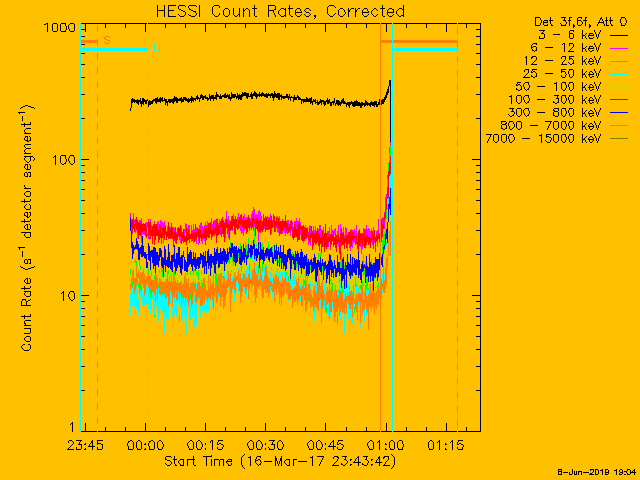Click the 'Start Time (16-Mar-17 23:43:42)' axis label

tap(280, 462)
